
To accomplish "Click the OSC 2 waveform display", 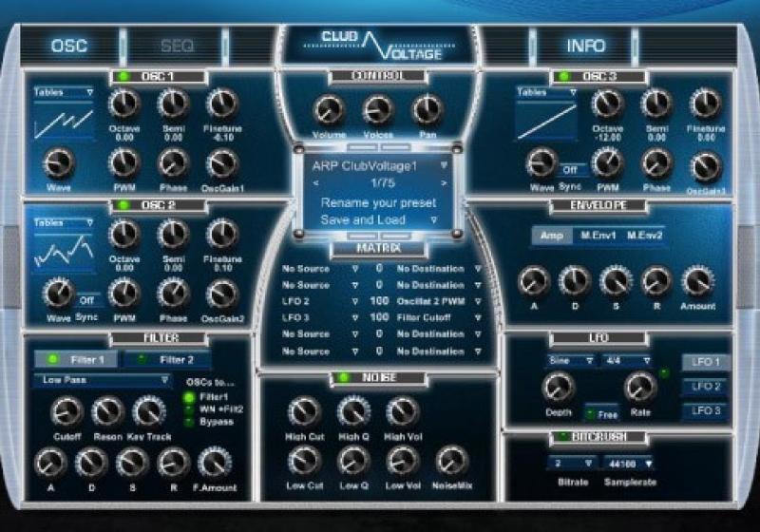I will (x=64, y=253).
